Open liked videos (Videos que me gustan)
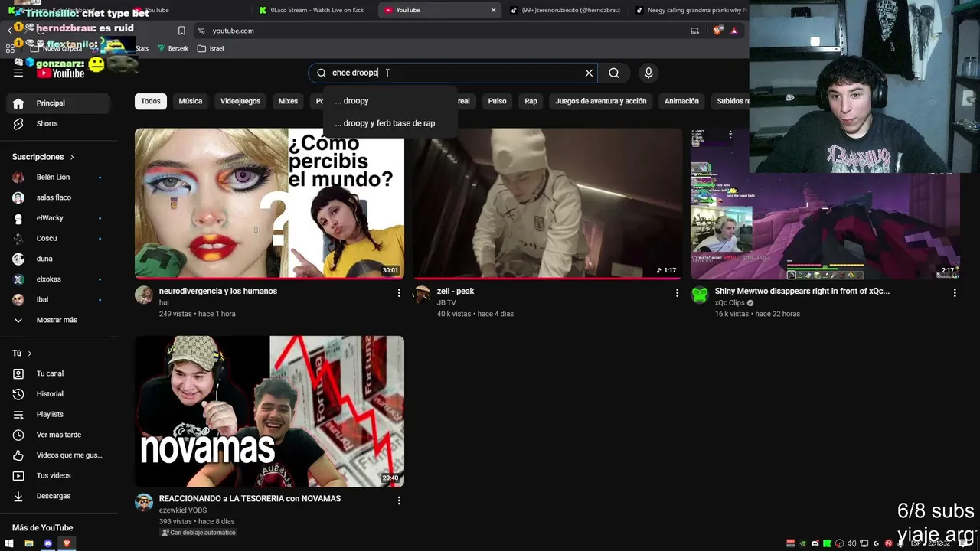 click(58, 455)
